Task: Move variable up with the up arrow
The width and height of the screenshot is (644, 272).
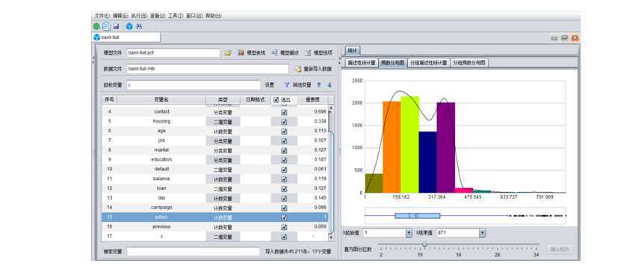Action: tap(319, 85)
